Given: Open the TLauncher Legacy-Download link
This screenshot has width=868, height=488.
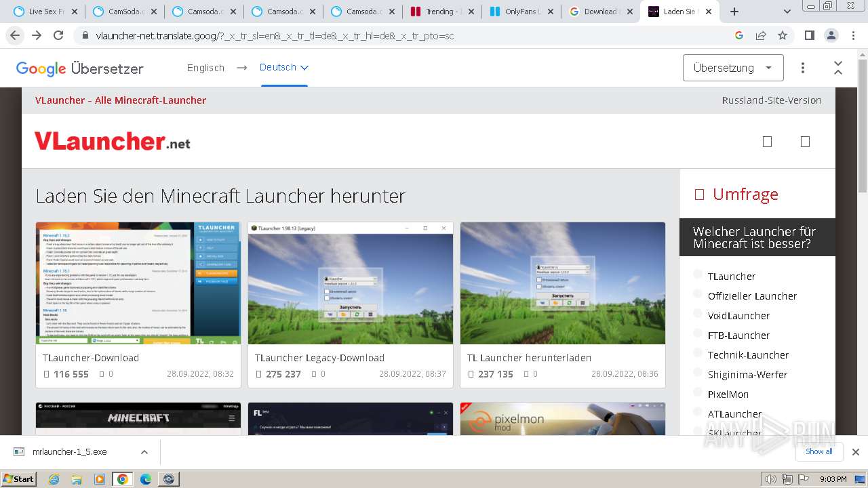Looking at the screenshot, I should (319, 358).
